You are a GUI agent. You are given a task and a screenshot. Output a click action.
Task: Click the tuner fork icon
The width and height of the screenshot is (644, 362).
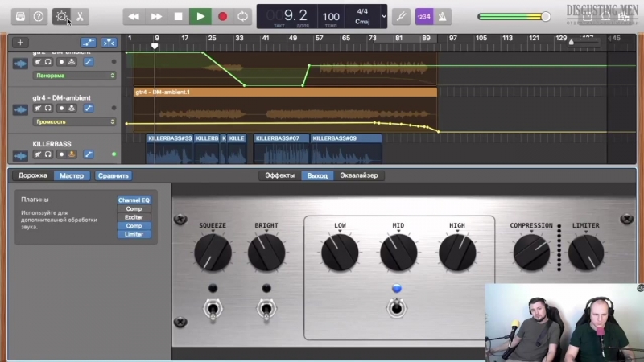pyautogui.click(x=401, y=16)
